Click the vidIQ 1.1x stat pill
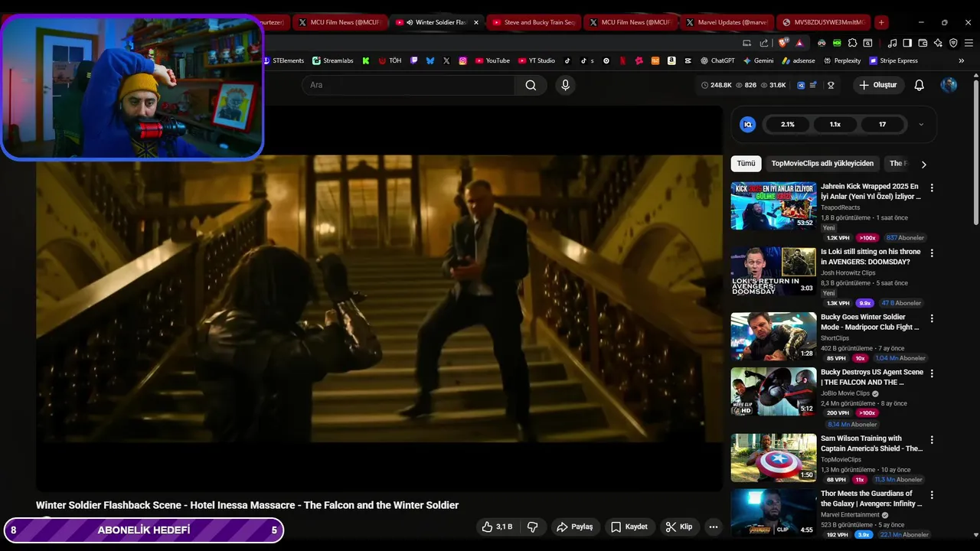 (x=835, y=124)
